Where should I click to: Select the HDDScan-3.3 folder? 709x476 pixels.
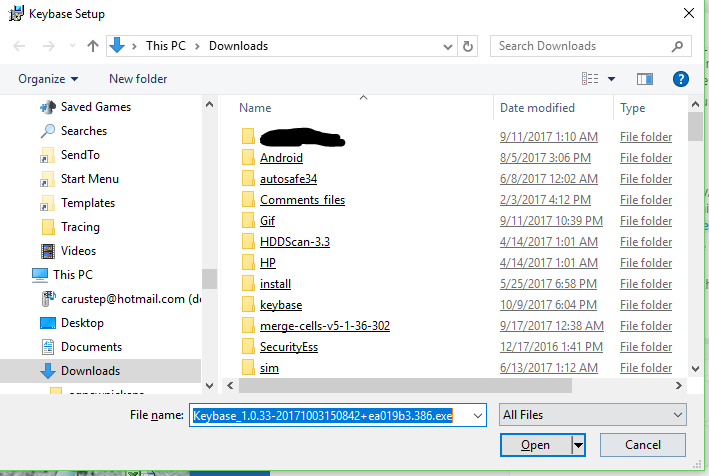point(294,241)
